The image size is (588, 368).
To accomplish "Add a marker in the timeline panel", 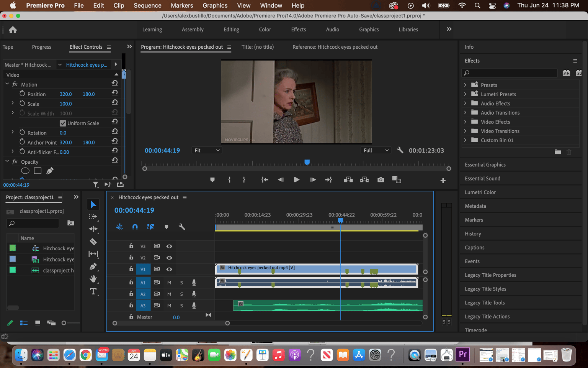I will coord(167,227).
